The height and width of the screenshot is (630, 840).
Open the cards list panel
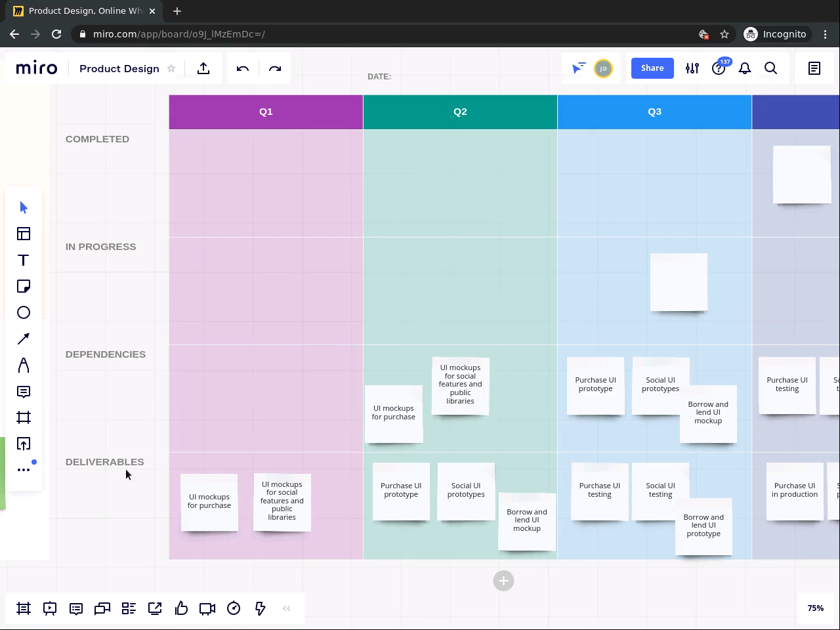(x=129, y=608)
